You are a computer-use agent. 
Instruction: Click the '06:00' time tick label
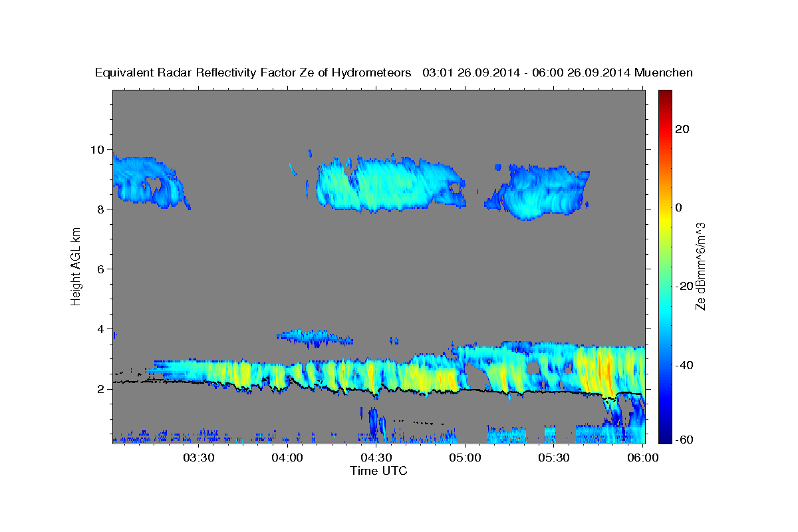tap(642, 458)
